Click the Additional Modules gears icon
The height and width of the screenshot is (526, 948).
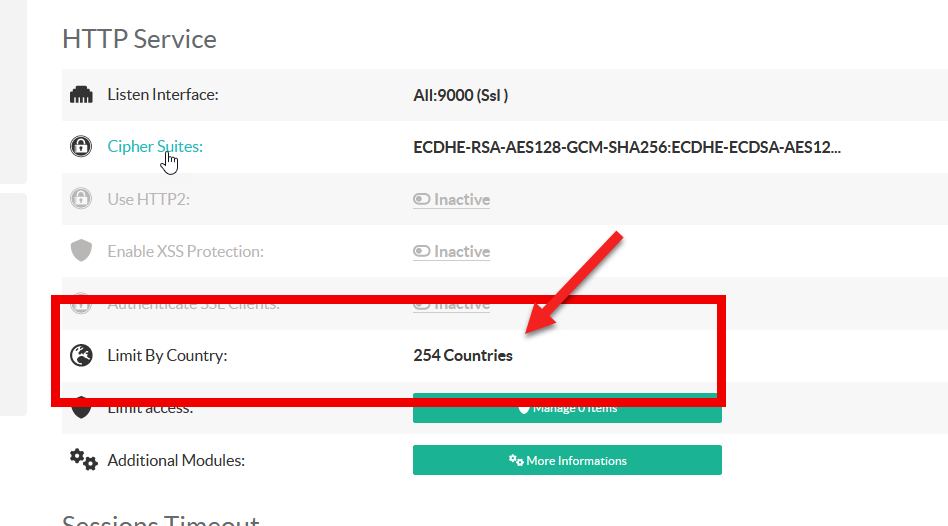[83, 460]
